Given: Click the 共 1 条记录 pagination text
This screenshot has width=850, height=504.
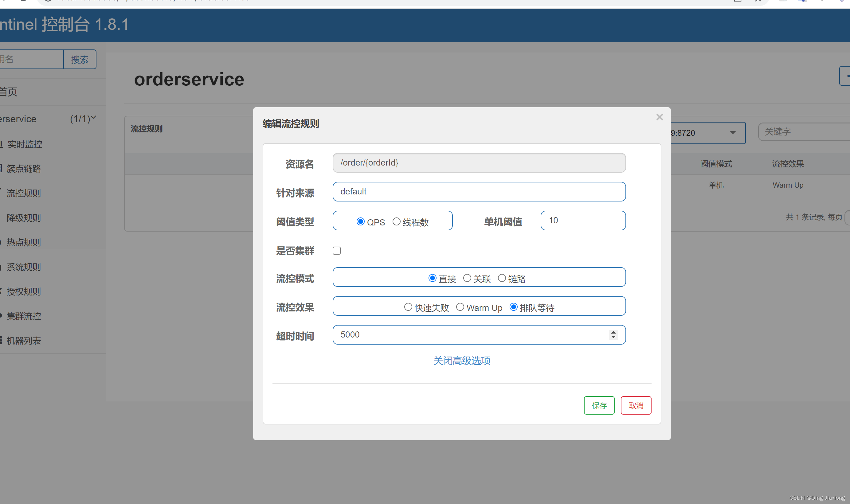Looking at the screenshot, I should pos(814,217).
